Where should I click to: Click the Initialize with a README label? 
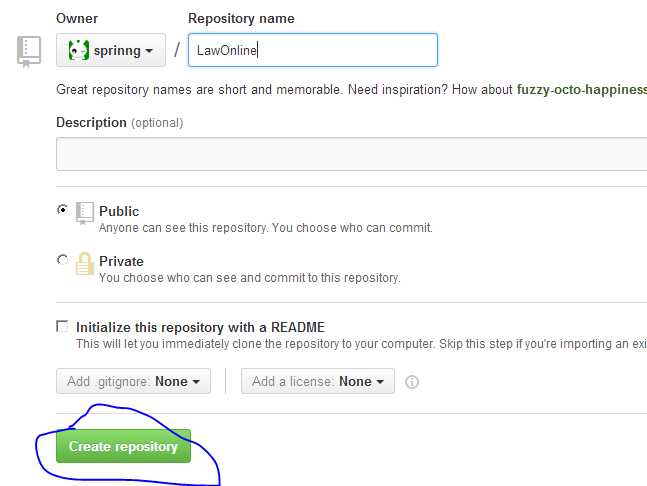[200, 327]
